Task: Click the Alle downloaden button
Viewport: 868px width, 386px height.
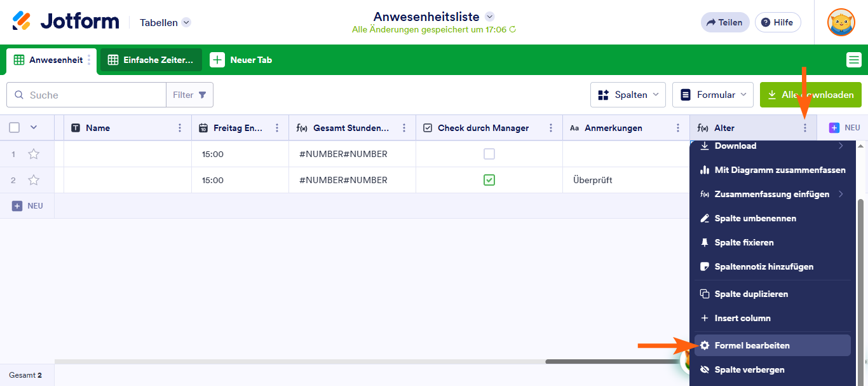Action: click(811, 95)
